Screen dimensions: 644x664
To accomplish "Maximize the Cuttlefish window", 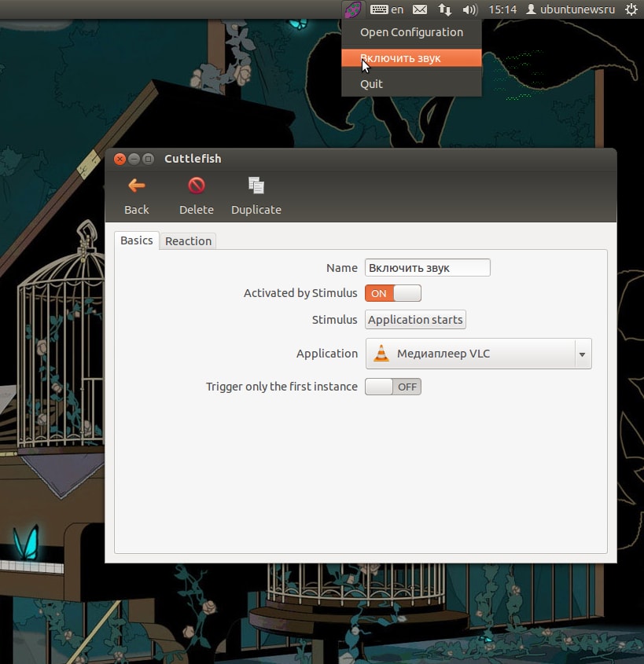I will click(149, 159).
